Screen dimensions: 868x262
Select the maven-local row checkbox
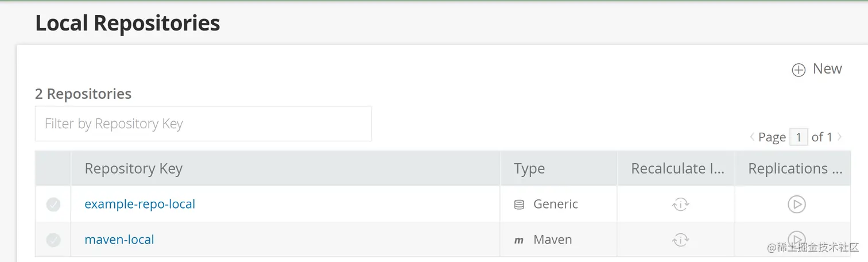53,240
